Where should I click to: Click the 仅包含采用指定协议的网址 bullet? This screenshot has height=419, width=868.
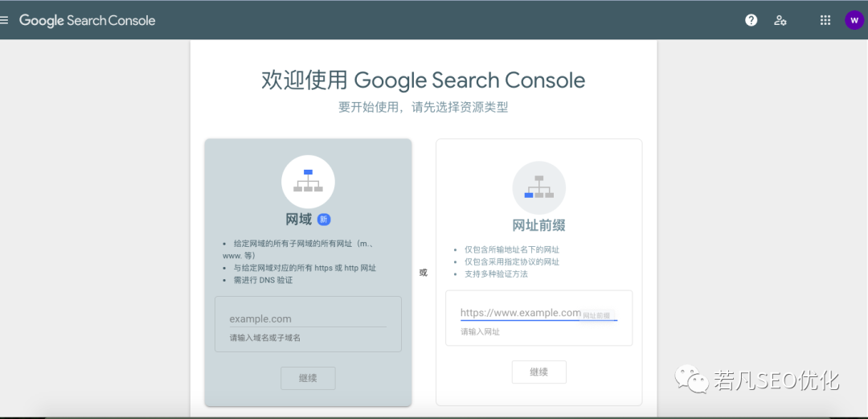[512, 262]
